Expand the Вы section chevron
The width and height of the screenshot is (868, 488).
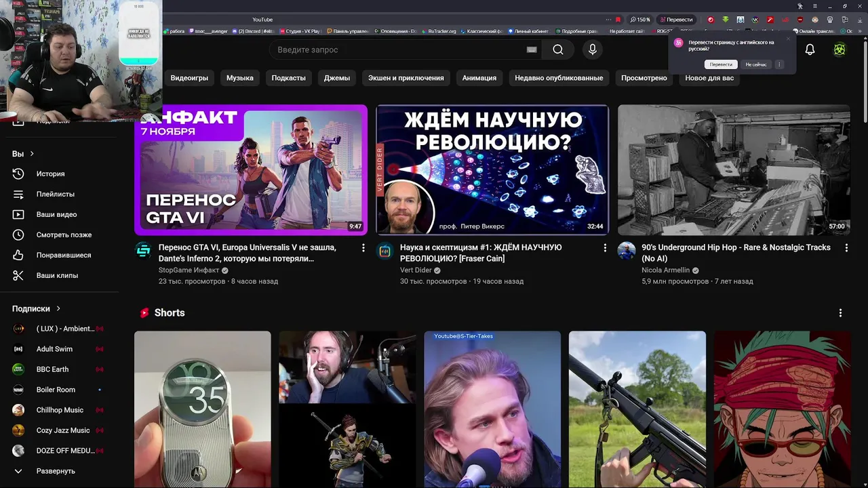[x=32, y=154]
